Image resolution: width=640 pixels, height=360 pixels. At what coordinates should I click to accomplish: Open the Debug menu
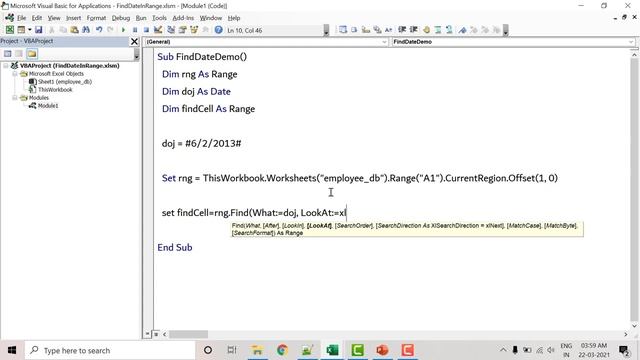pyautogui.click(x=121, y=18)
